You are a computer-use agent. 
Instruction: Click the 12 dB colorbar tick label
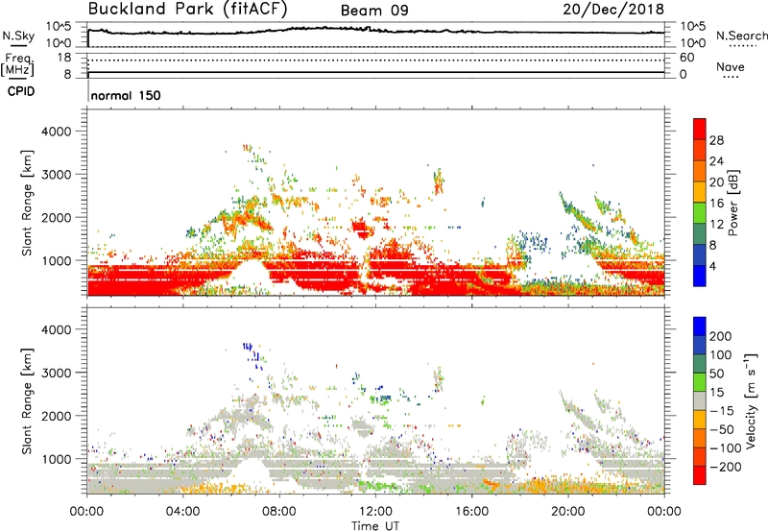[x=716, y=225]
